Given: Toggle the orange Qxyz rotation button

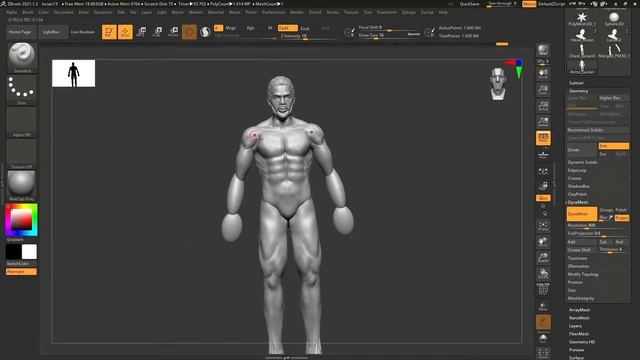Looking at the screenshot, I should [x=543, y=198].
